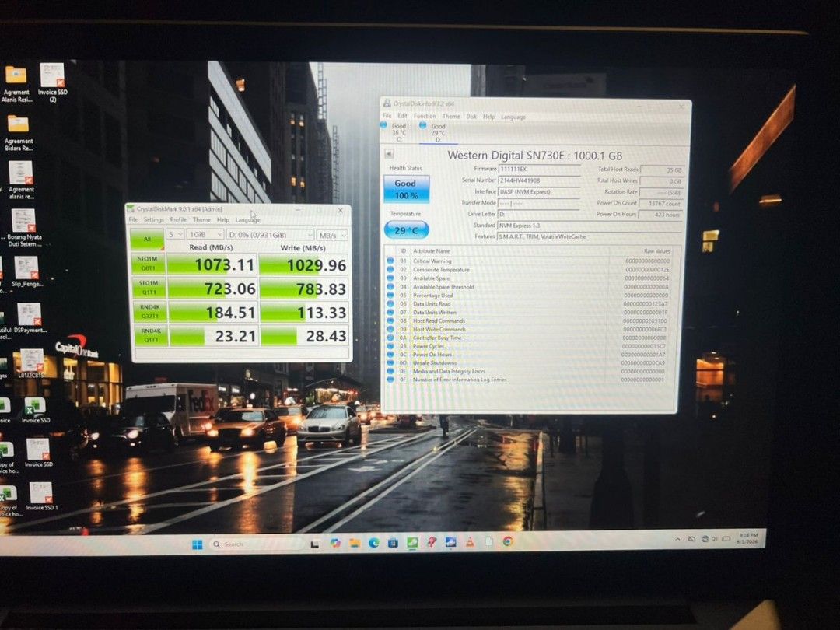Open the test count dropdown showing 5
The width and height of the screenshot is (840, 630).
click(x=175, y=235)
